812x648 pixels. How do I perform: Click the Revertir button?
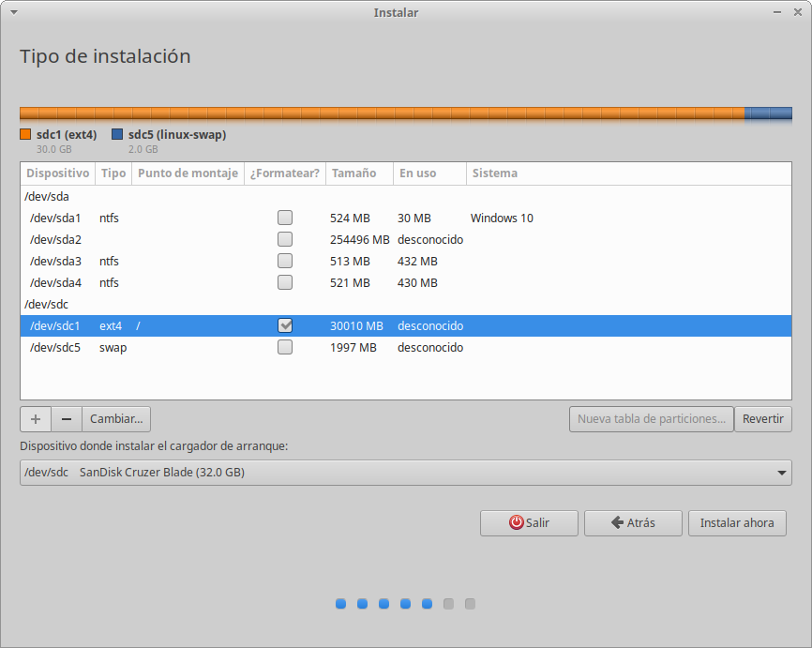(762, 418)
